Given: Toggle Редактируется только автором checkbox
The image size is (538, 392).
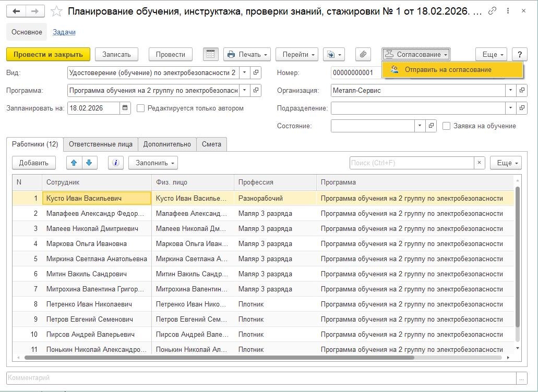Looking at the screenshot, I should pyautogui.click(x=140, y=108).
